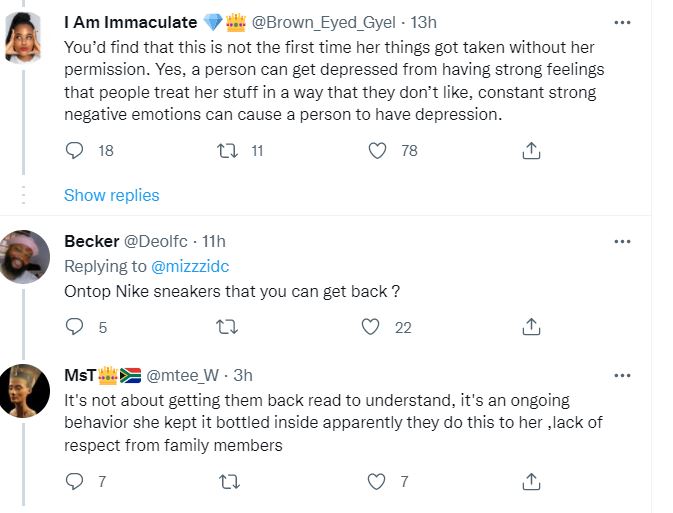The width and height of the screenshot is (673, 513).
Task: Open @mizzzidc profile mention
Action: point(189,265)
